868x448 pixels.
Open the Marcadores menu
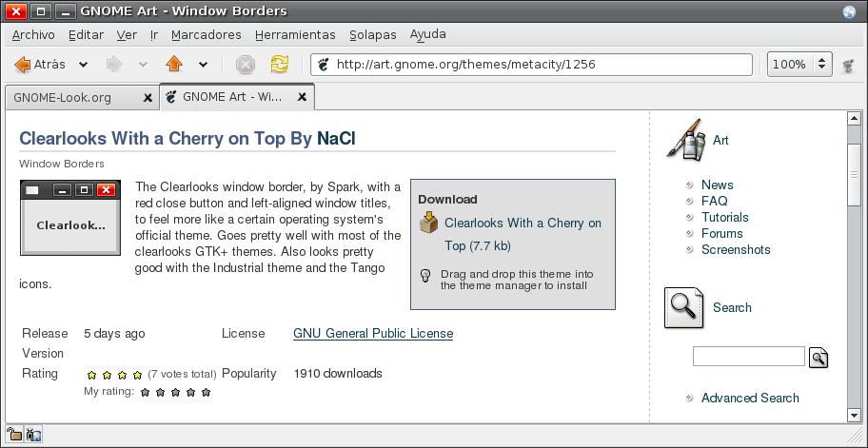point(207,35)
